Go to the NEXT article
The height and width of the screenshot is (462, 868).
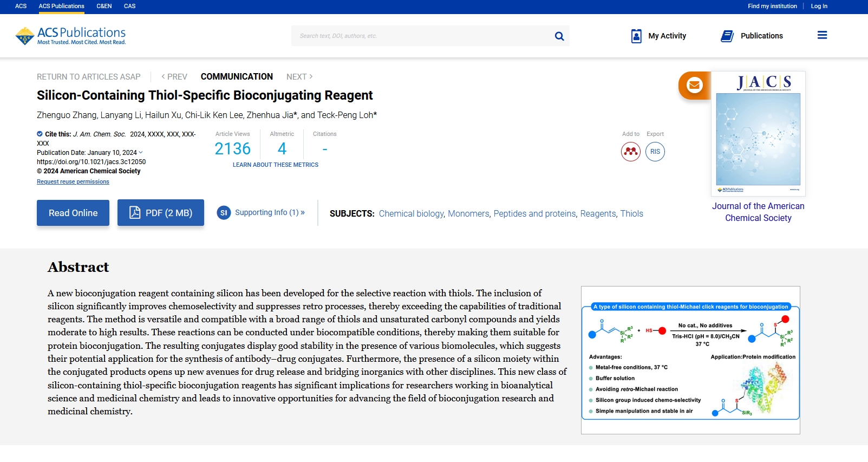click(x=299, y=77)
